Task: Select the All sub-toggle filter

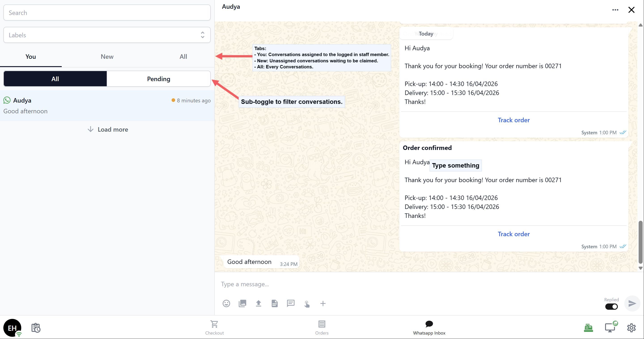Action: click(x=55, y=79)
